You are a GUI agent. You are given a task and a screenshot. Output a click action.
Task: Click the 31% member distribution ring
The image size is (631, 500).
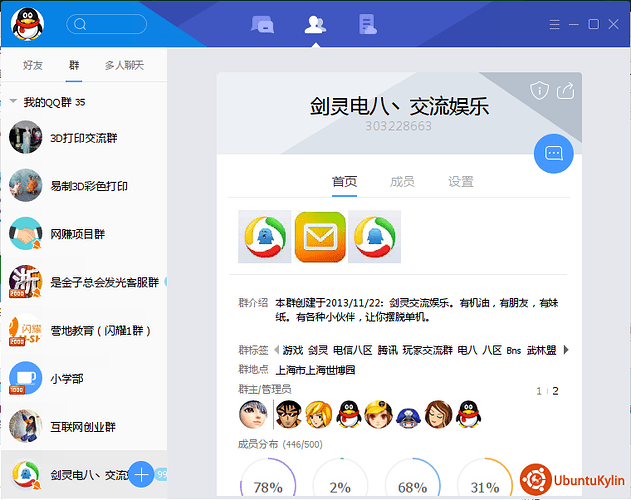(485, 477)
